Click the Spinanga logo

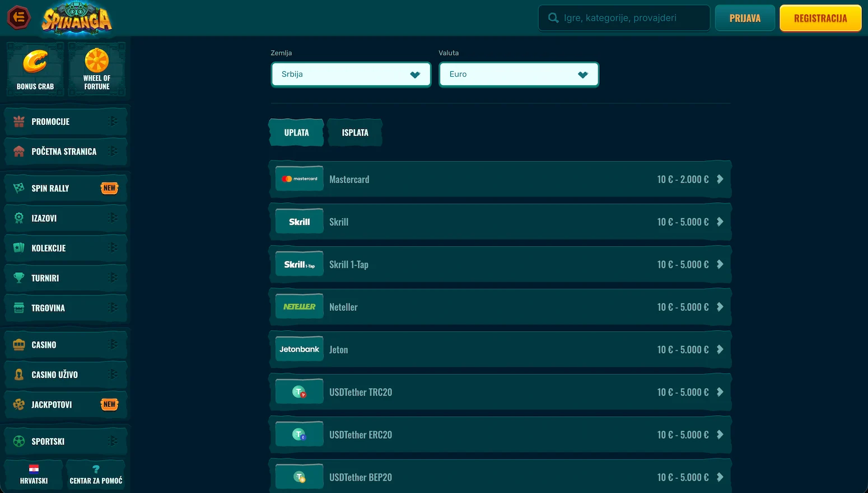coord(77,19)
